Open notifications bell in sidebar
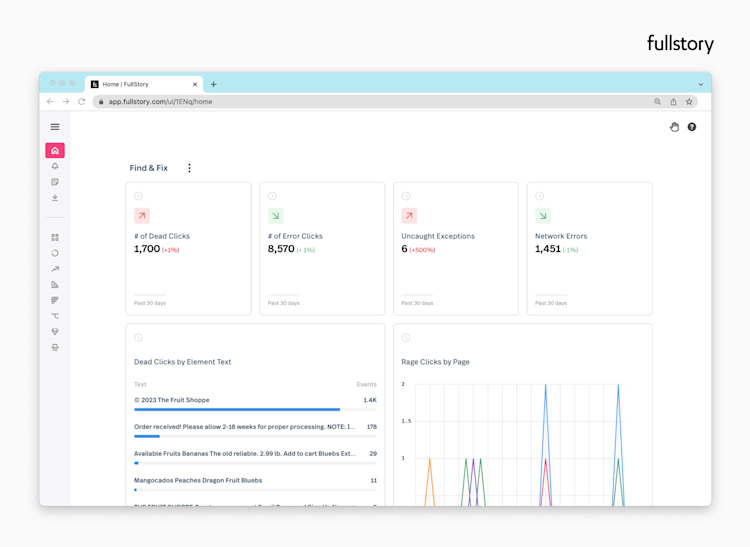 point(55,166)
